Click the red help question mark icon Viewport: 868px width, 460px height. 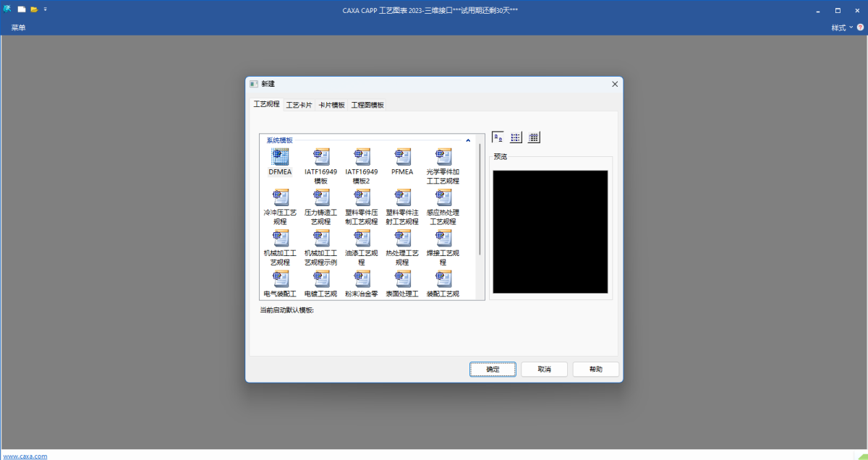[x=860, y=27]
